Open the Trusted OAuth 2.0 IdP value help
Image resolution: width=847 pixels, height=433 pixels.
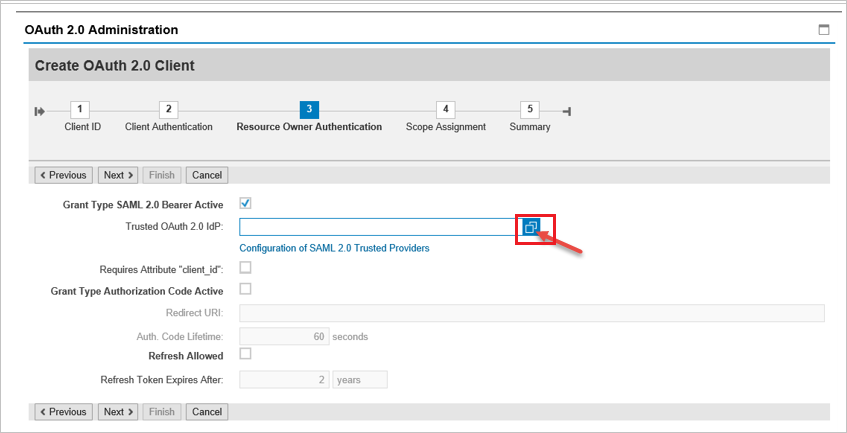point(531,227)
